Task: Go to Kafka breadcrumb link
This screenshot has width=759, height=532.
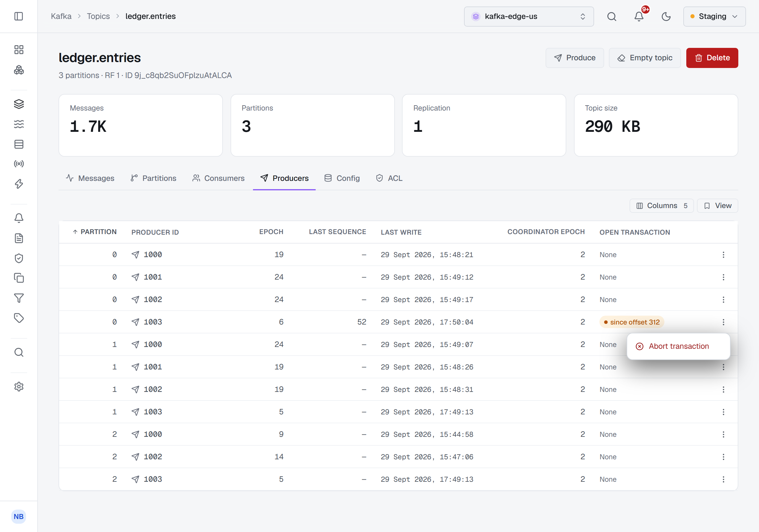Action: 61,16
